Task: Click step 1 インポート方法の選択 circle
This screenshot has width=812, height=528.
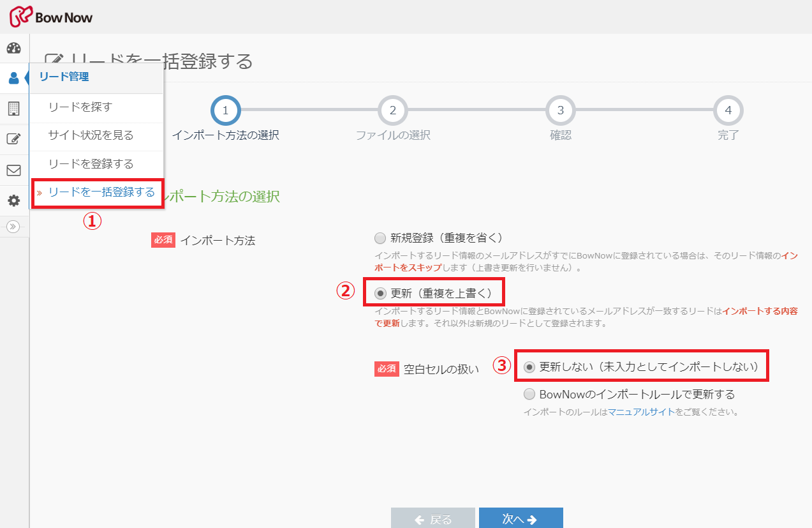Action: pyautogui.click(x=225, y=110)
